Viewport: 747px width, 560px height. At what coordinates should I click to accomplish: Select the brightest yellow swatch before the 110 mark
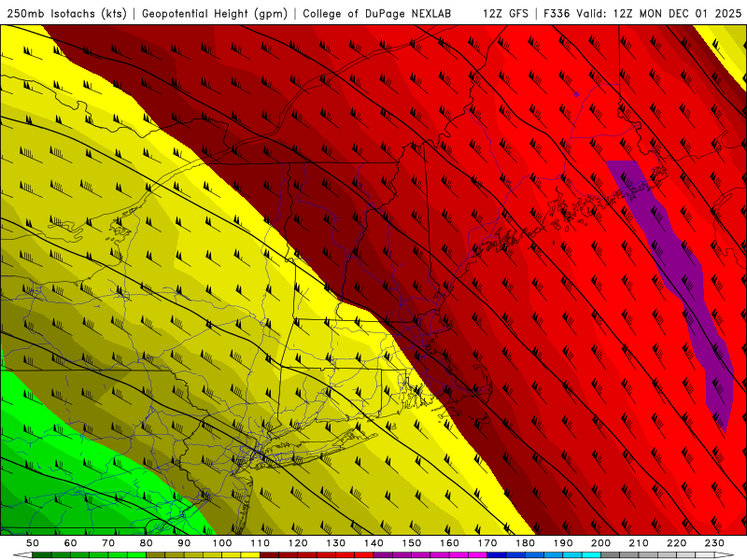(x=250, y=555)
